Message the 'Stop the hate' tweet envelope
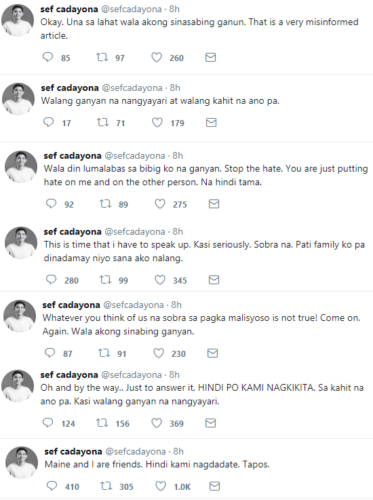This screenshot has height=500, width=373. [x=214, y=204]
